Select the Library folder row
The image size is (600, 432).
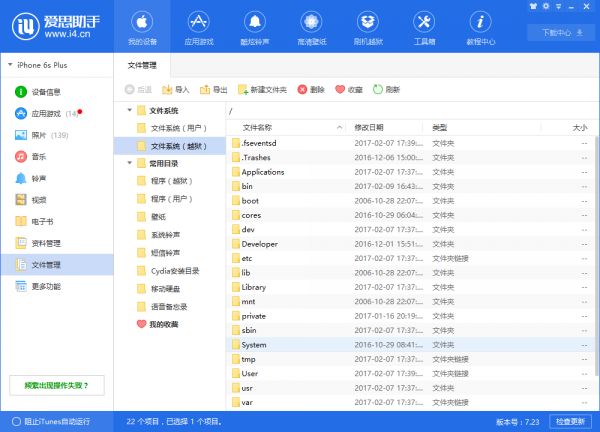(x=410, y=287)
